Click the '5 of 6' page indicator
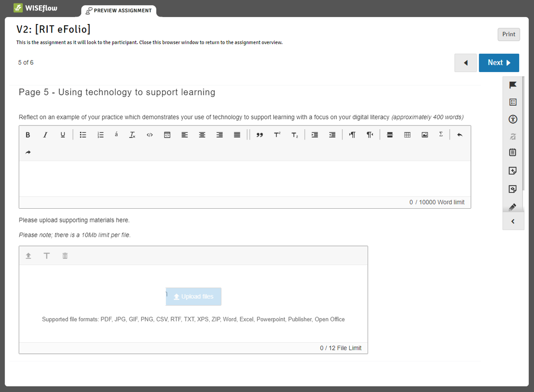Screen dimensions: 534x392 (26, 62)
